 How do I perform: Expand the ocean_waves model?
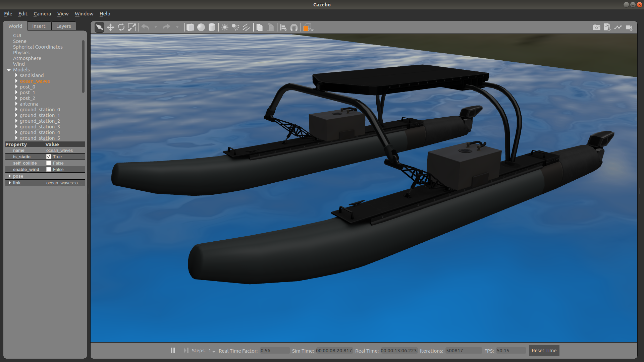pos(16,81)
